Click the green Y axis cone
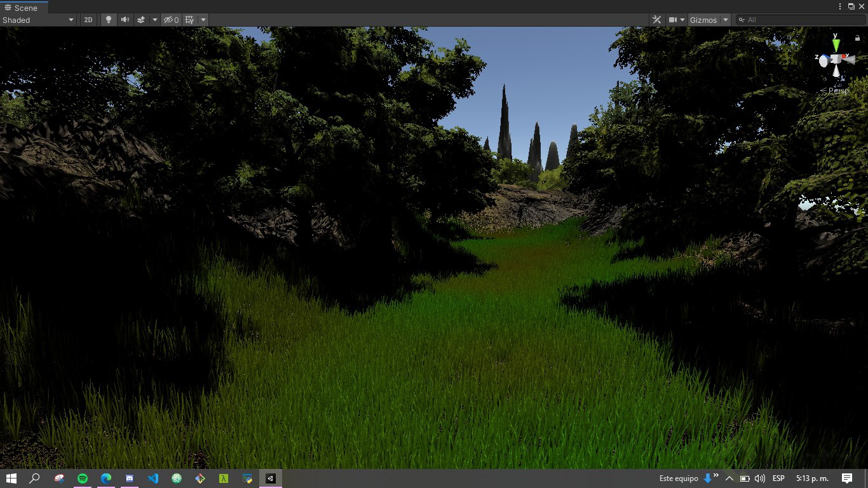The width and height of the screenshot is (868, 488). [x=836, y=44]
